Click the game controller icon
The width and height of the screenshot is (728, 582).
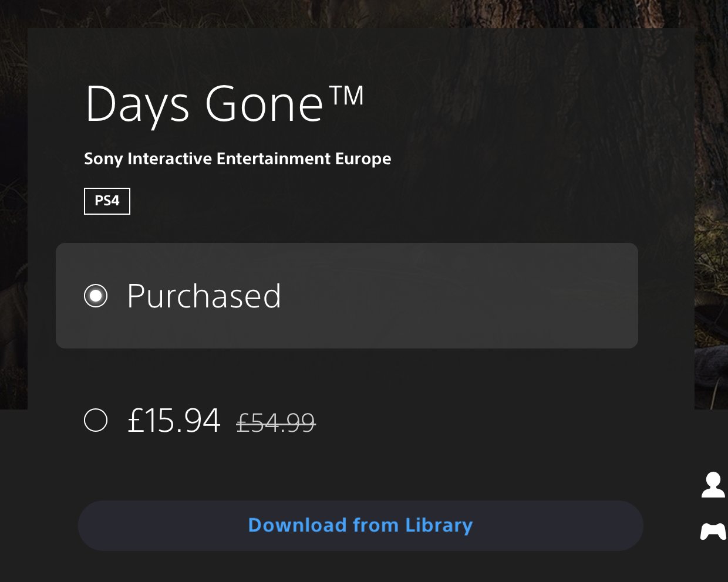coord(713,532)
